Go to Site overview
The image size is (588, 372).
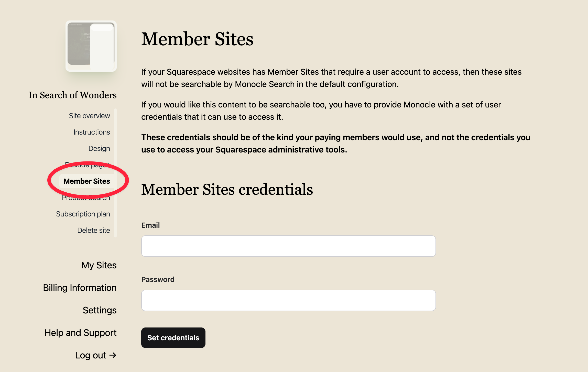[89, 116]
